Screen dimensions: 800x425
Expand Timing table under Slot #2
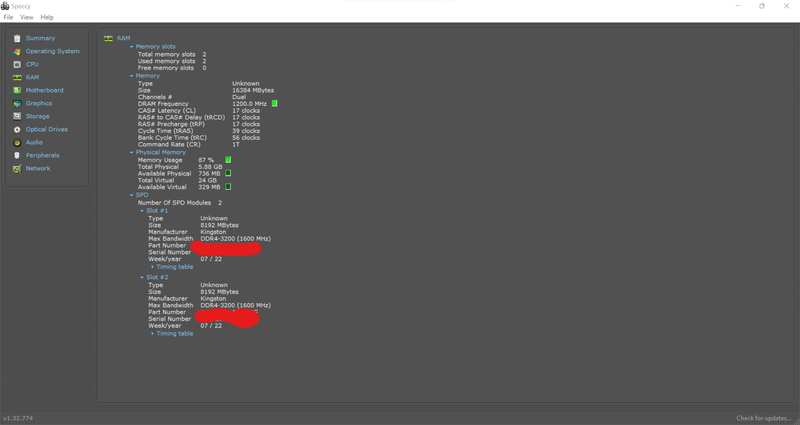(x=153, y=334)
